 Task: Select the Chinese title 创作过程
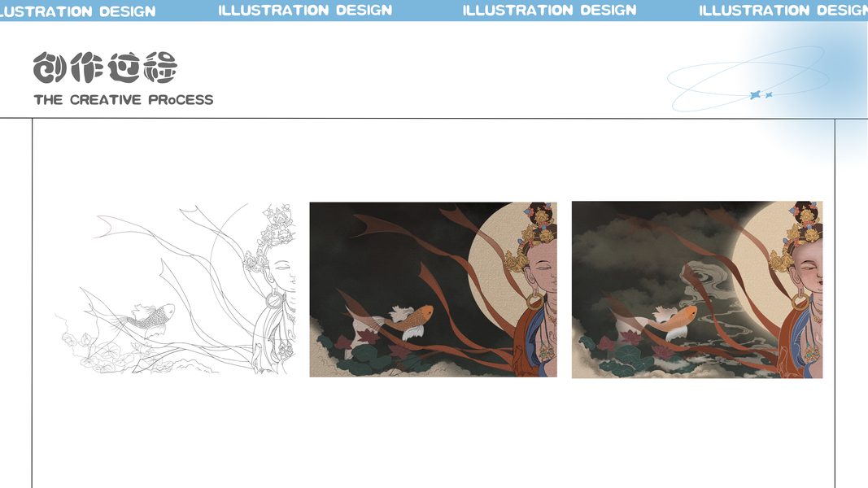pyautogui.click(x=105, y=68)
